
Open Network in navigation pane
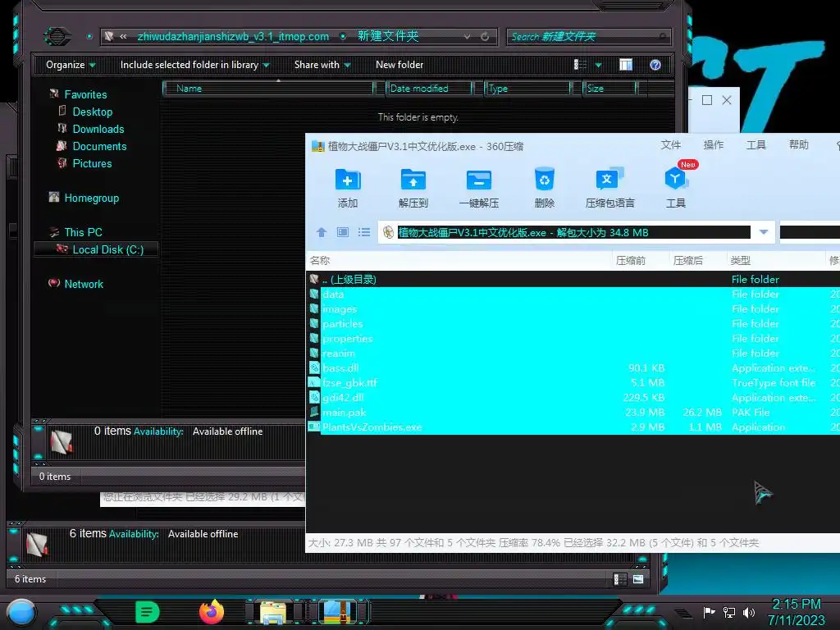pos(84,284)
